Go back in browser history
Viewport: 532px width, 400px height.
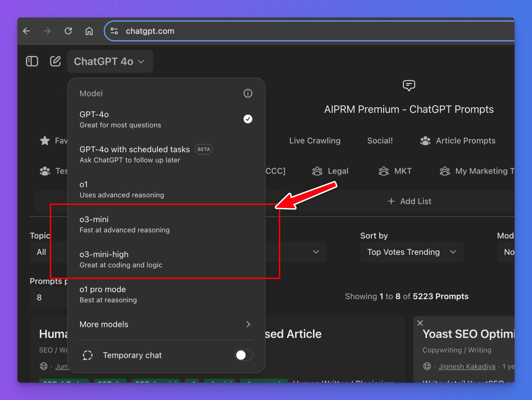coord(26,31)
